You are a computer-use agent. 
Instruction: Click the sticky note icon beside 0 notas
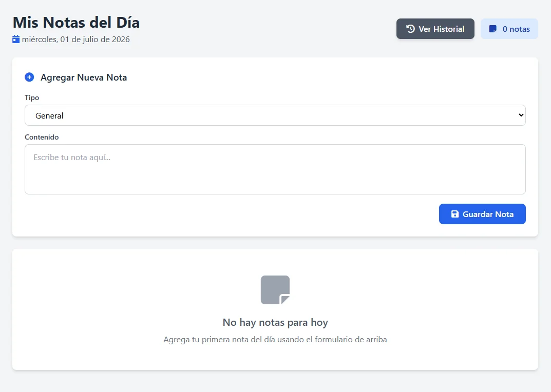[493, 29]
